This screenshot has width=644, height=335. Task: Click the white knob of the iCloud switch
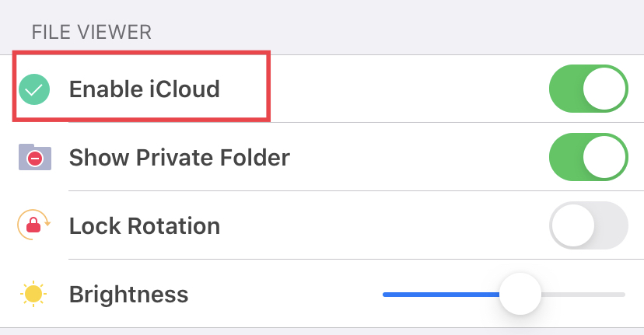pyautogui.click(x=604, y=89)
